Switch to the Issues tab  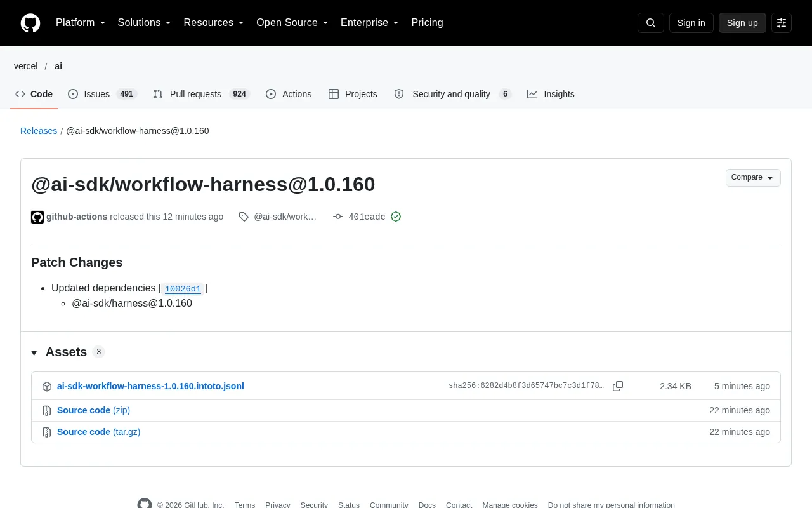tap(102, 94)
